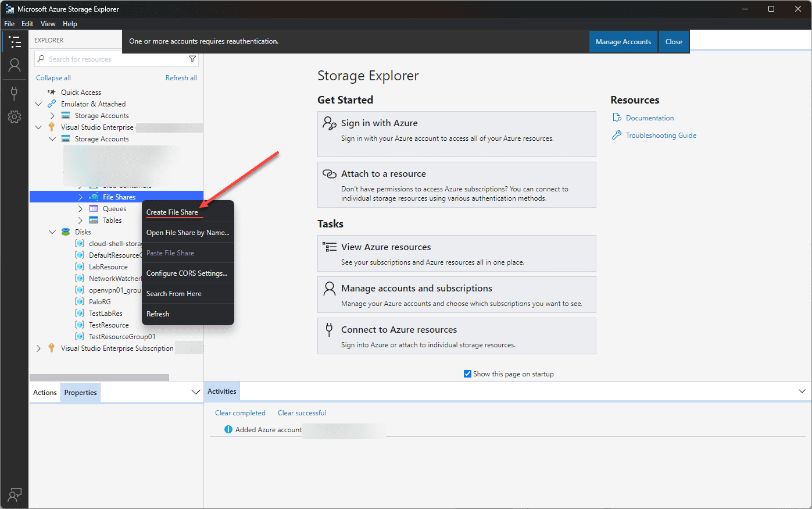This screenshot has height=509, width=812.
Task: Open the Settings gear icon in sidebar
Action: pyautogui.click(x=15, y=117)
